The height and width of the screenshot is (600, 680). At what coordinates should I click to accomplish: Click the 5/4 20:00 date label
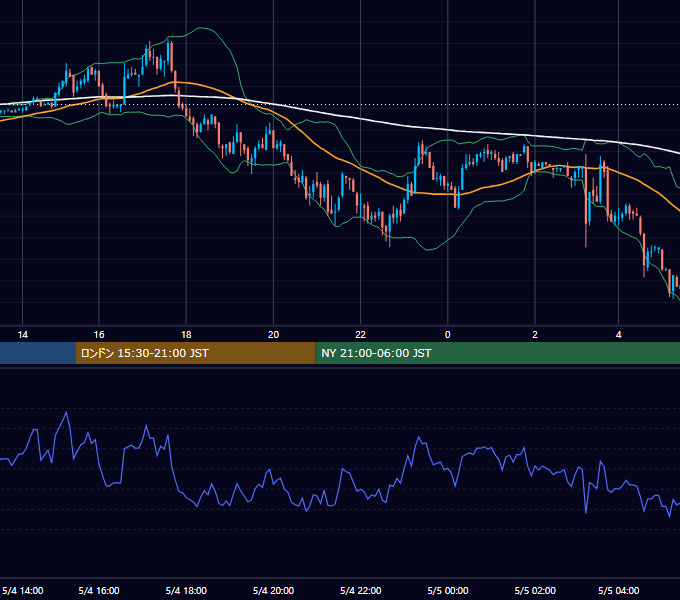point(273,590)
